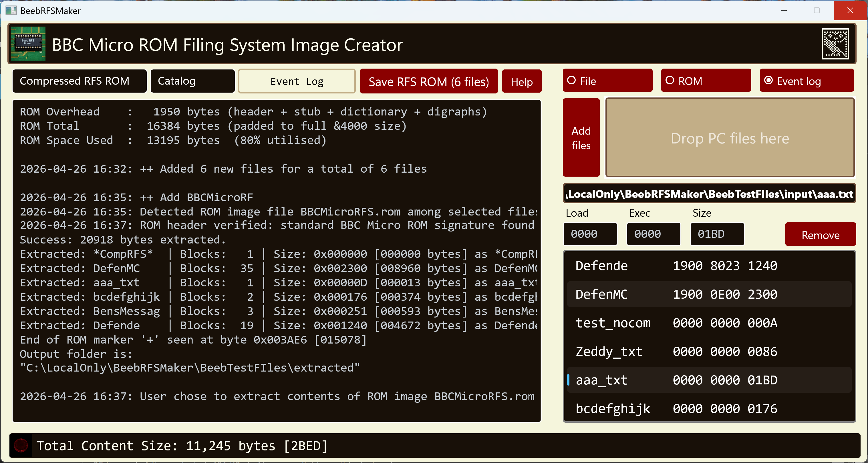Switch to the Compressed RFS ROM tab
Image resolution: width=868 pixels, height=463 pixels.
(x=80, y=81)
